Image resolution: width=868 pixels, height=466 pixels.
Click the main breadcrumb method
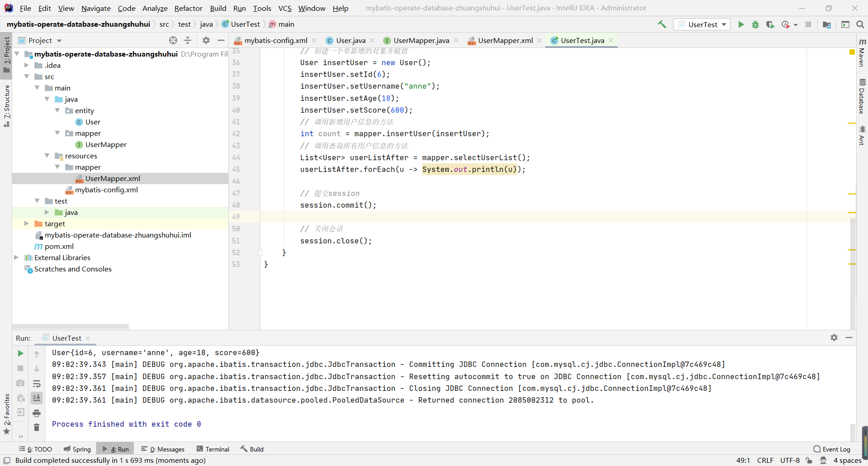[281, 24]
